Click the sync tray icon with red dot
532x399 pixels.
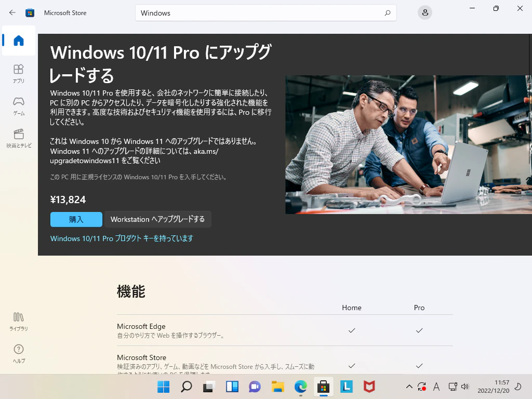[x=422, y=387]
